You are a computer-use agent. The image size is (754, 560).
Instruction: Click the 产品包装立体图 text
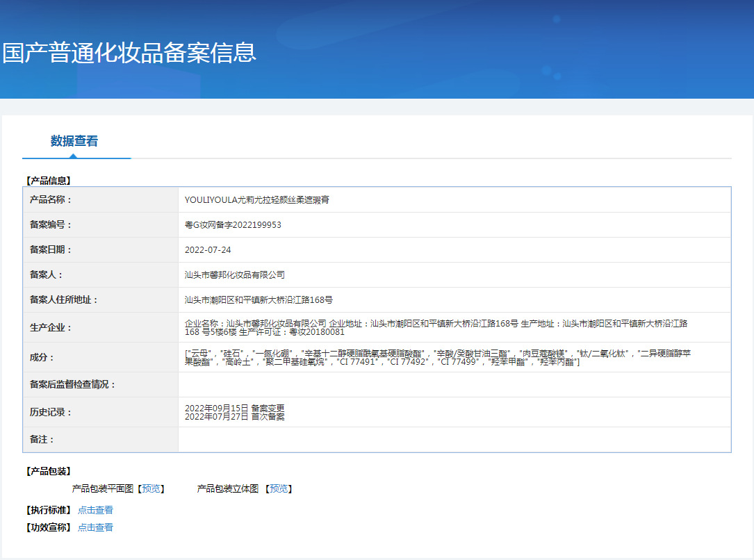[228, 489]
